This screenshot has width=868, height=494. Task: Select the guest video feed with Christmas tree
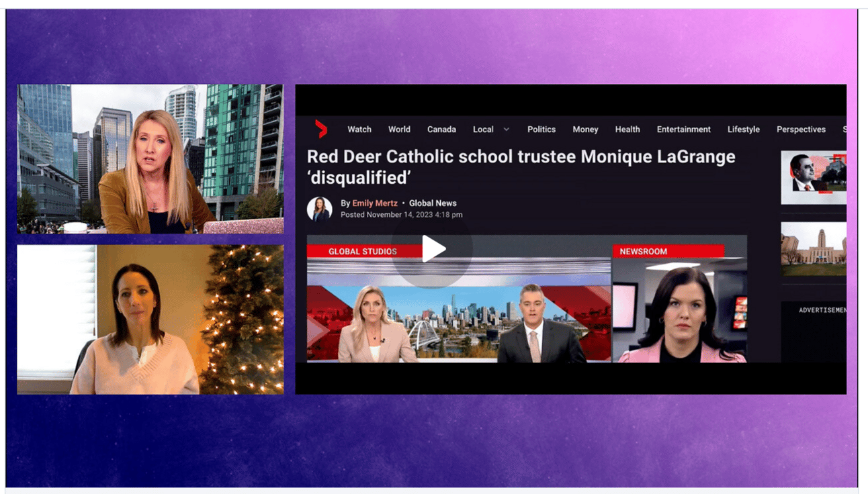pyautogui.click(x=150, y=319)
